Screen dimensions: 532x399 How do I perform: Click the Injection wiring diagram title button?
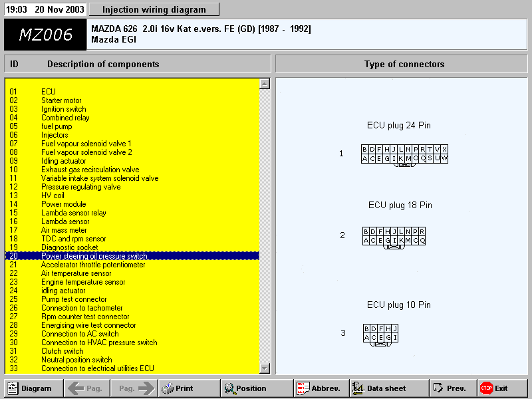coord(154,9)
